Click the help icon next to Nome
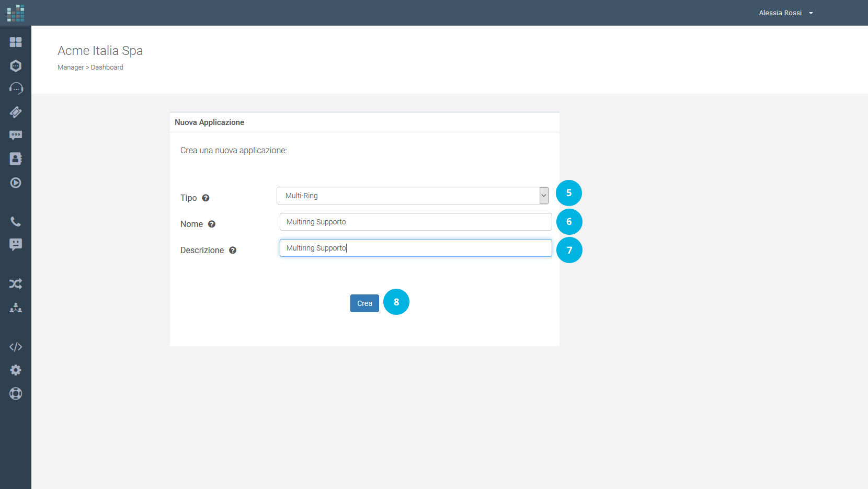Image resolution: width=868 pixels, height=489 pixels. [x=212, y=224]
